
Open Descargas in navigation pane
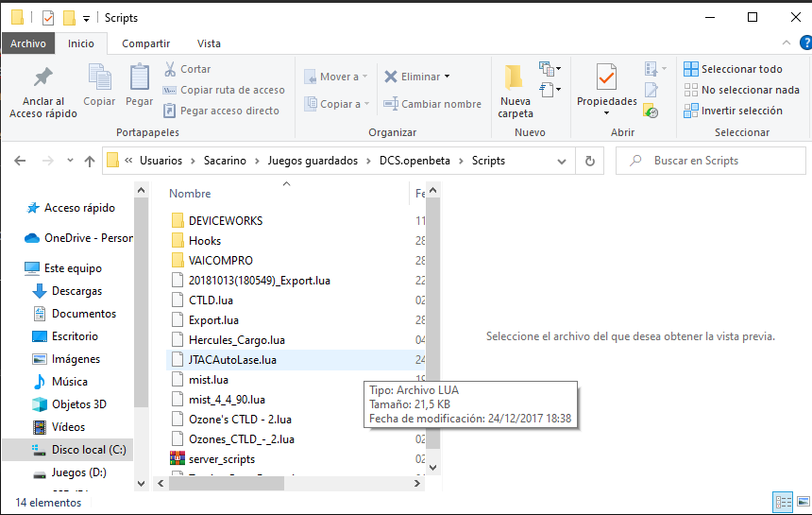click(x=67, y=291)
